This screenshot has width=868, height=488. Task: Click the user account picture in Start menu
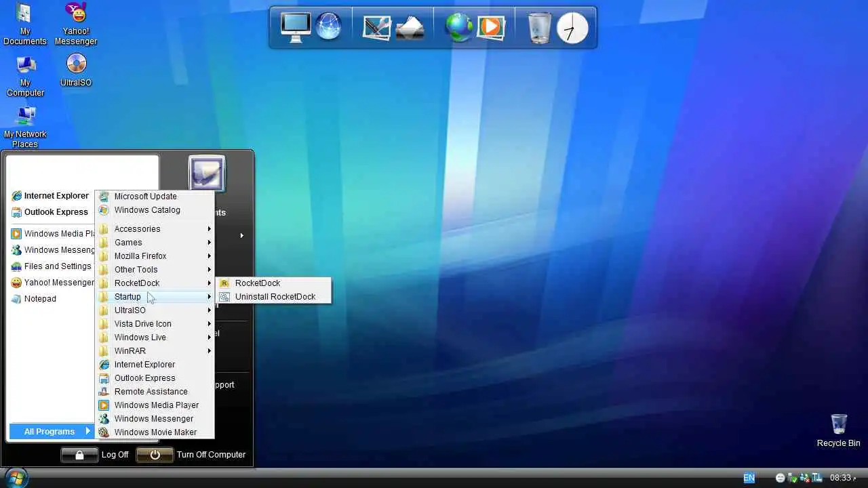[206, 174]
